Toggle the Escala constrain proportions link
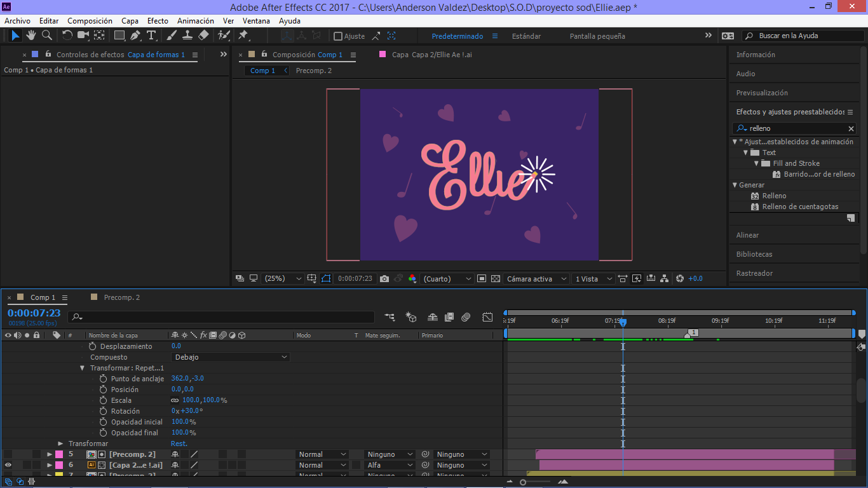Viewport: 868px width, 488px height. 175,400
